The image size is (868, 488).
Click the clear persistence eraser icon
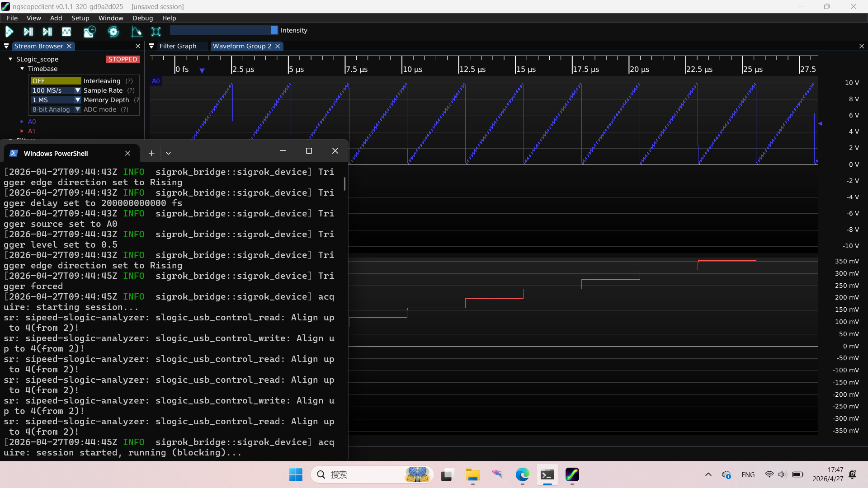coord(136,31)
